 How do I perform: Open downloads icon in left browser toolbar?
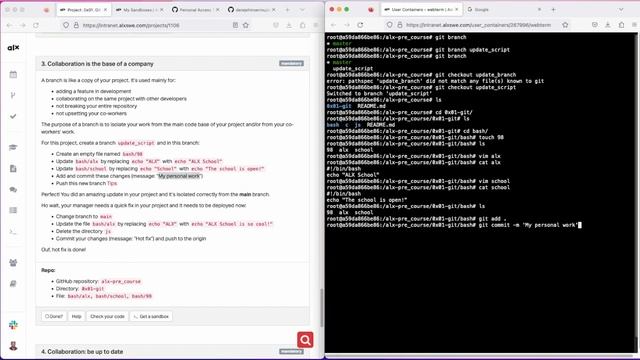point(289,25)
